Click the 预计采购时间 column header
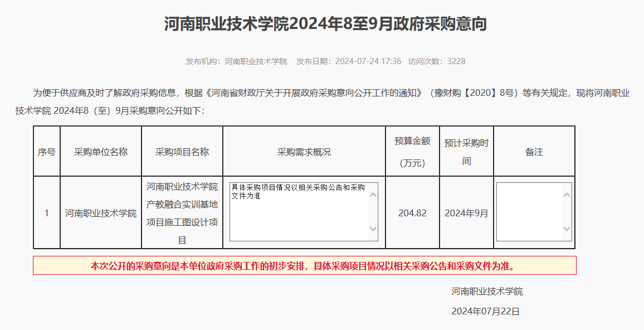The width and height of the screenshot is (644, 330). (466, 152)
